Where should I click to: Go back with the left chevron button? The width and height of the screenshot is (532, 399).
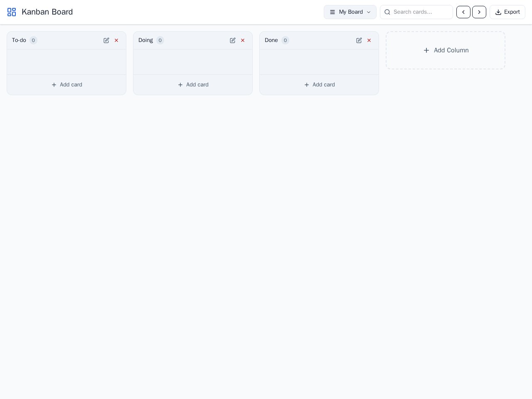pos(463,12)
